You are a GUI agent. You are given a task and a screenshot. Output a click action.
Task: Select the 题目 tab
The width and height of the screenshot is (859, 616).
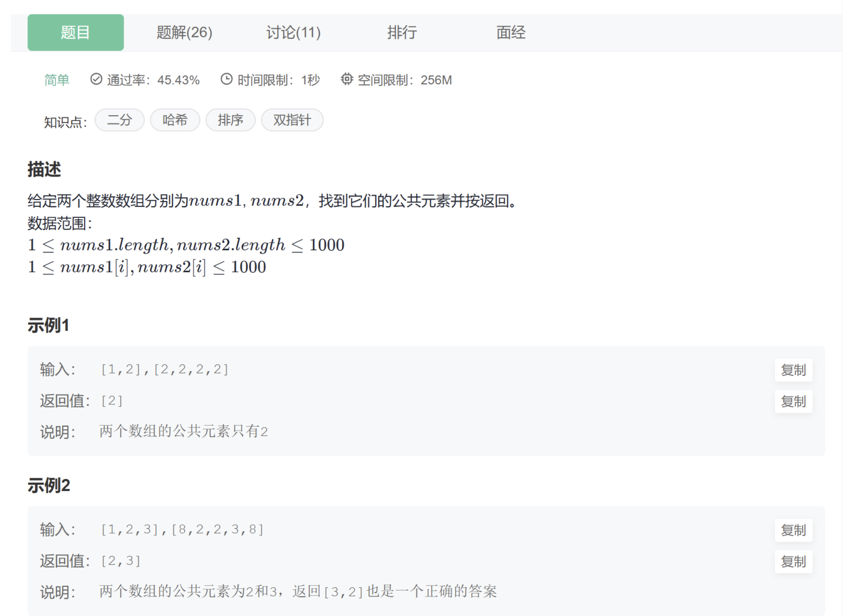(75, 32)
